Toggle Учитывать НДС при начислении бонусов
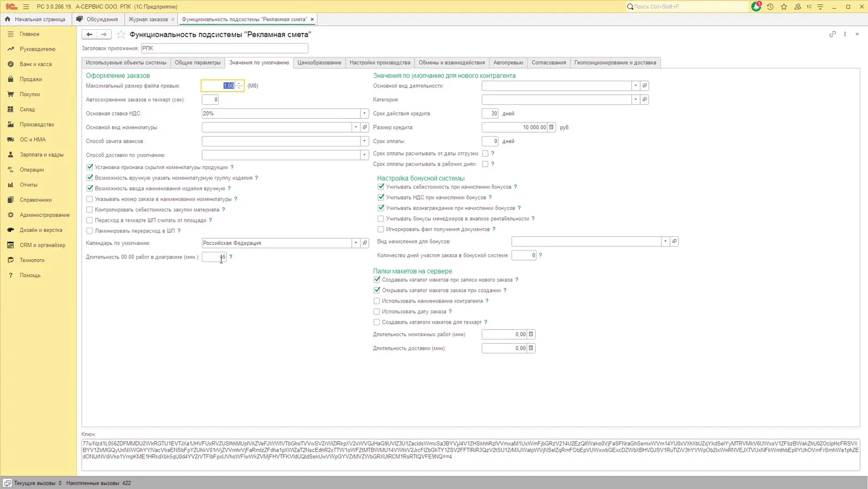The height and width of the screenshot is (489, 868). coord(381,197)
